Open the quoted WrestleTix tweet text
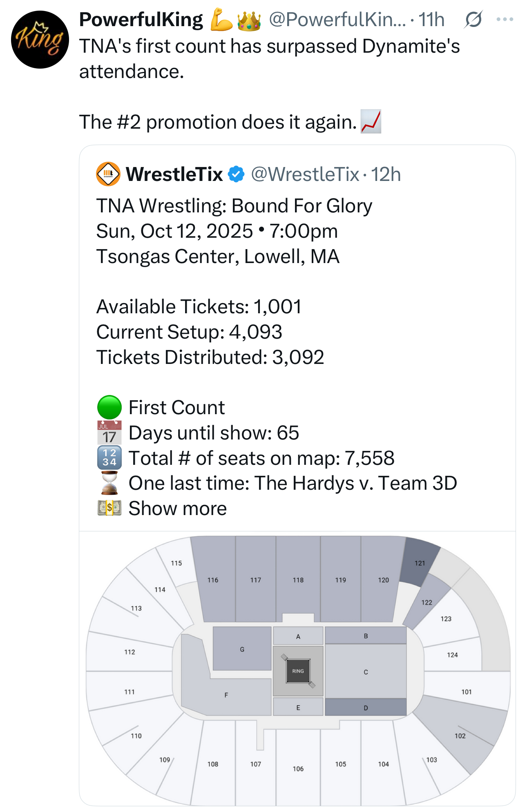 [277, 357]
